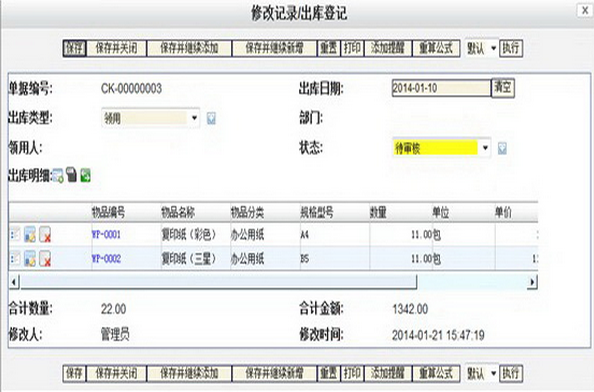
Task: Click the total amount 1342.00
Action: point(410,309)
